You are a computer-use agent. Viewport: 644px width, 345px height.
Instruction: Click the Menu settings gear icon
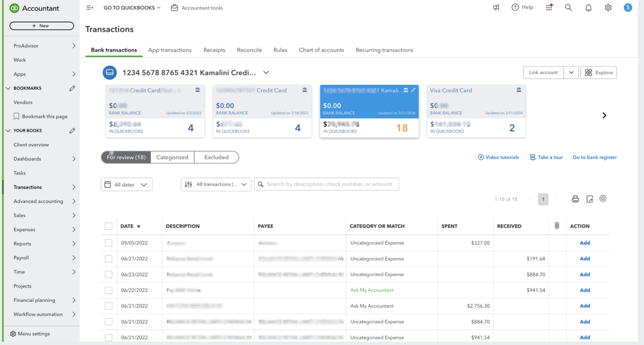[13, 334]
